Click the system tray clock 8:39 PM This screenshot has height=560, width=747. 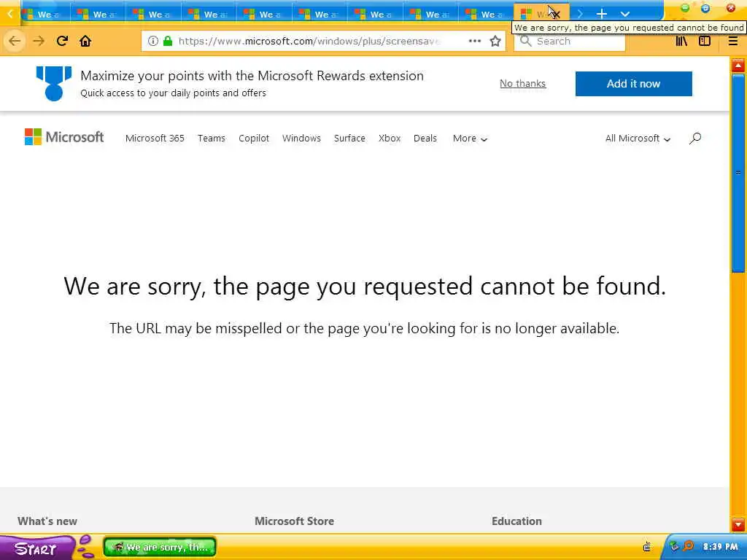click(720, 547)
